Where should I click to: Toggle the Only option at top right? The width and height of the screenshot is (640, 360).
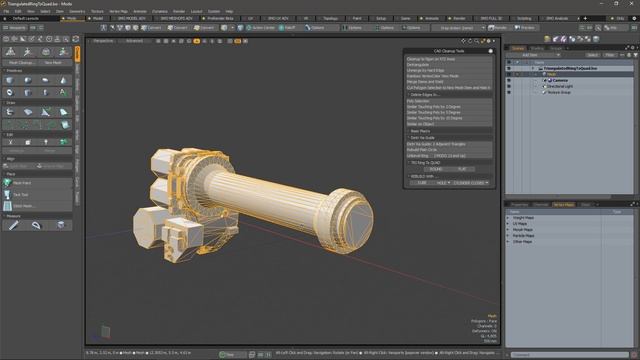tap(618, 18)
